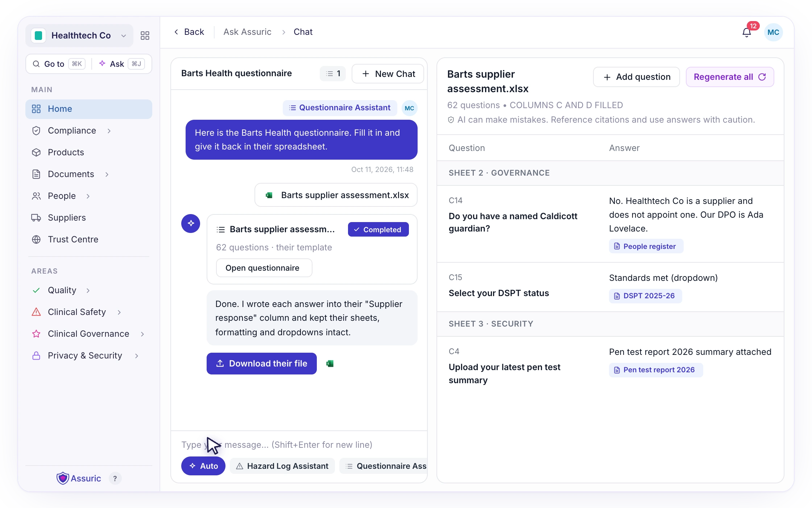Open the Pen test report 2026 citation

pyautogui.click(x=656, y=370)
